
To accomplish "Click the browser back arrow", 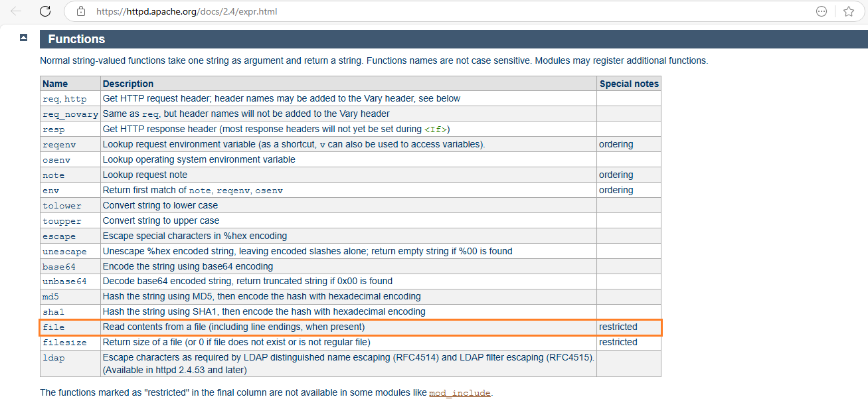I will (17, 11).
